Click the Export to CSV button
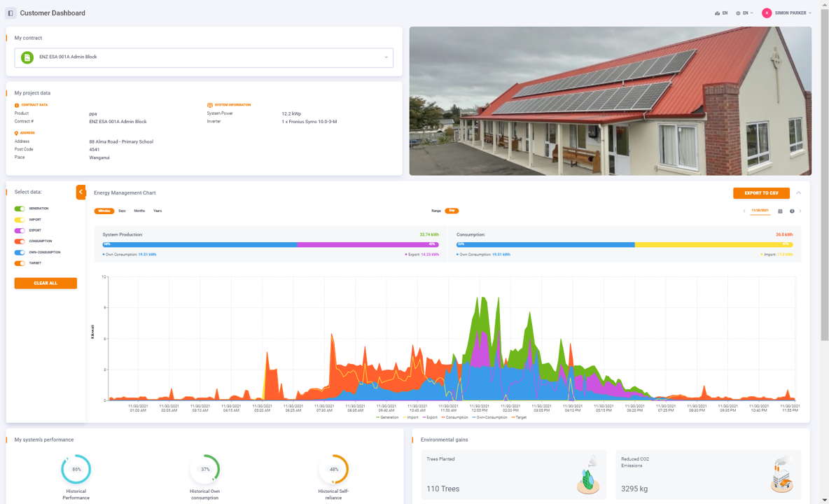 (761, 193)
